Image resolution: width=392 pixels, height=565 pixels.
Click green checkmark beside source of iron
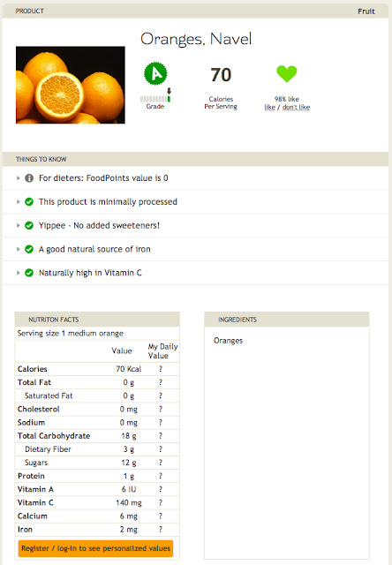[x=29, y=249]
